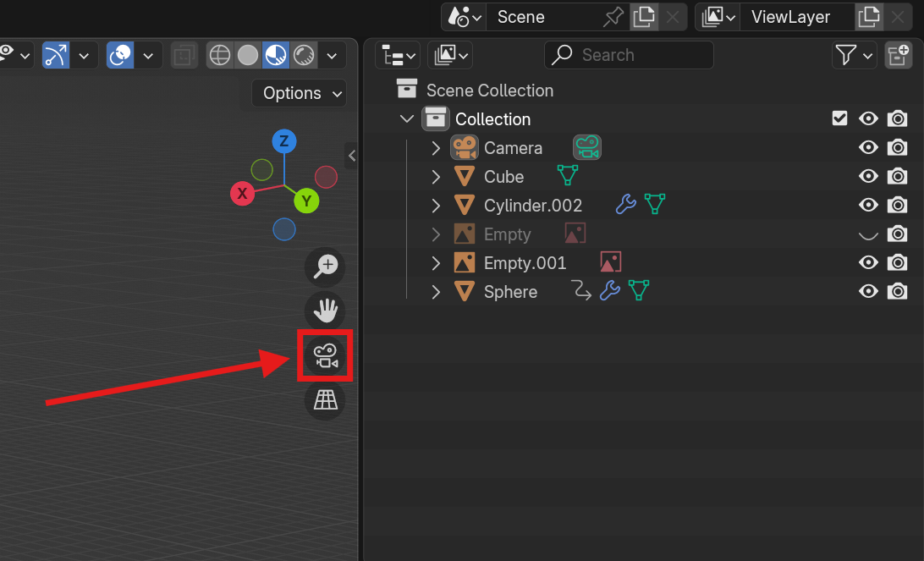The height and width of the screenshot is (561, 924).
Task: Open the outliner filter popover
Action: click(x=854, y=55)
